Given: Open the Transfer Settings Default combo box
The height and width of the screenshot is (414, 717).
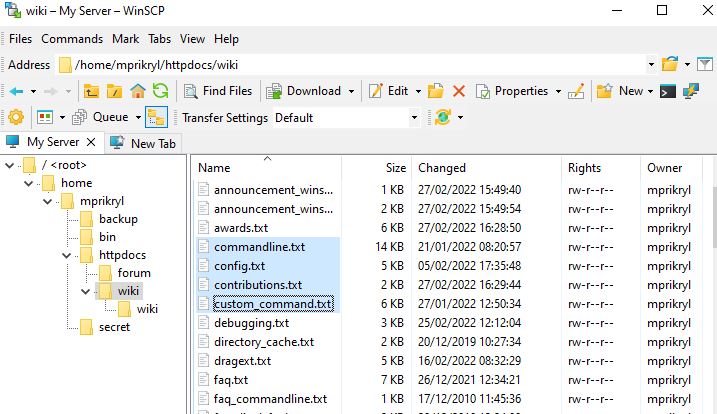Looking at the screenshot, I should (346, 118).
